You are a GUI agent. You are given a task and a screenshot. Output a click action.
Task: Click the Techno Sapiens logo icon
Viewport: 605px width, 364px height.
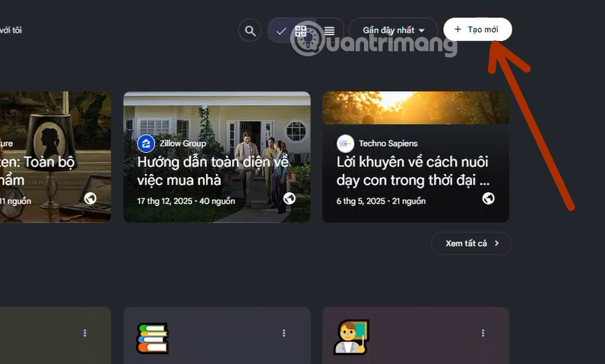[345, 144]
